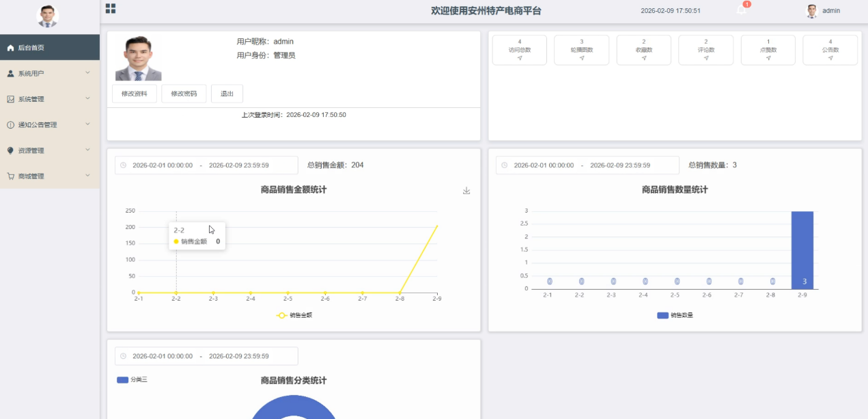Click arrow icon in 公告数 card

click(x=830, y=58)
